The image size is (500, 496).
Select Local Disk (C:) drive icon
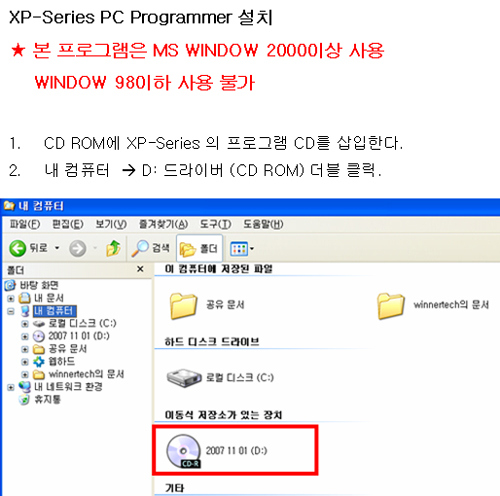tap(184, 378)
